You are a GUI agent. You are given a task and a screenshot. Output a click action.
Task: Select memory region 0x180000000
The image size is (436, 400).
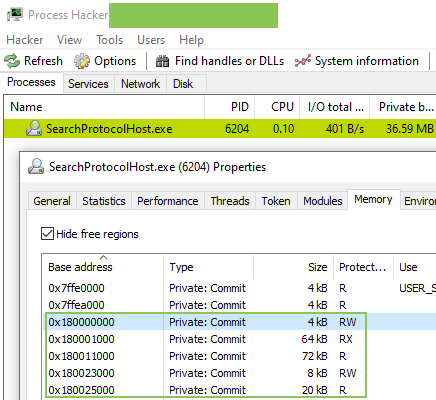coord(81,322)
